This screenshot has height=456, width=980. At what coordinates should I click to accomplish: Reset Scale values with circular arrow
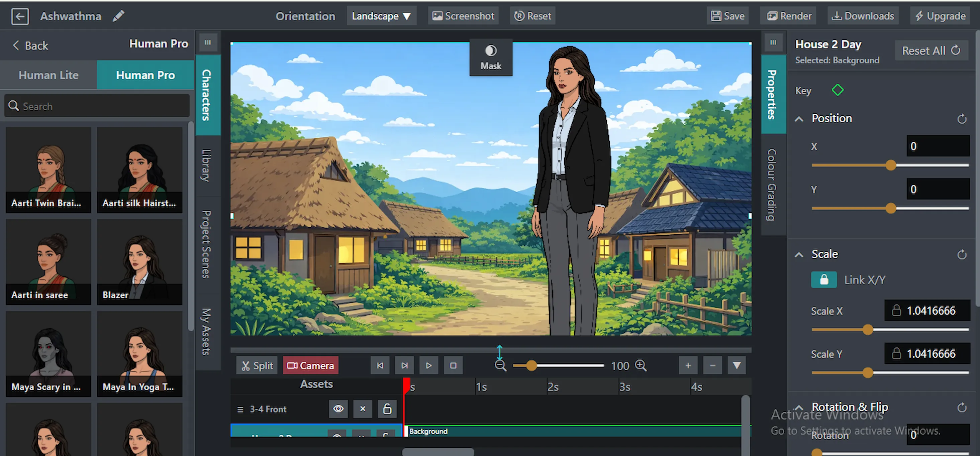[x=962, y=254]
